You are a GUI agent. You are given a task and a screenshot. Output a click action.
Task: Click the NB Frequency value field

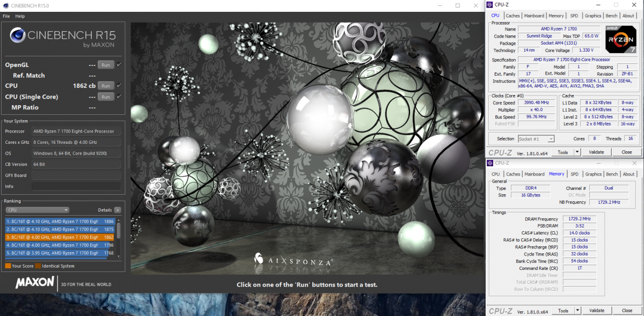coord(609,202)
